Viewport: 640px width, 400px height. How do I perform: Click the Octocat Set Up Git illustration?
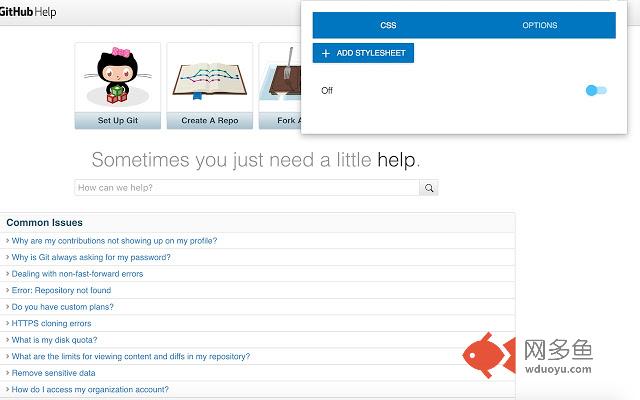(x=118, y=76)
